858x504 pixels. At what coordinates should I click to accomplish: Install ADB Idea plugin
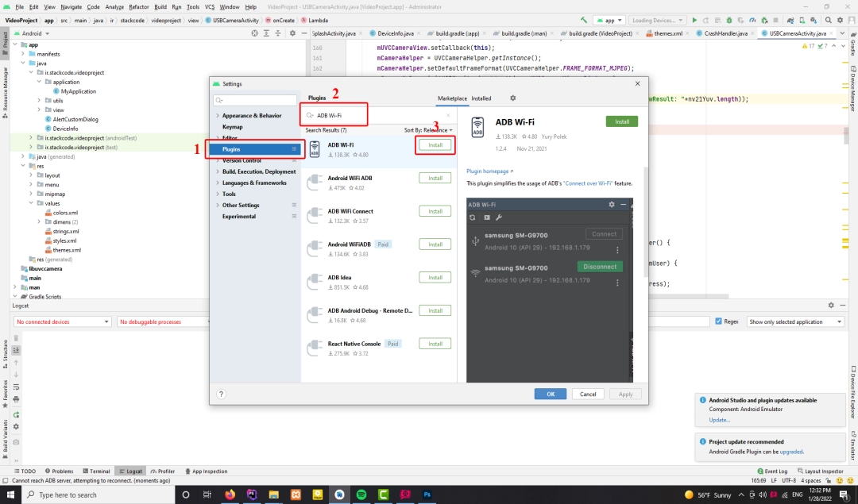tap(435, 278)
